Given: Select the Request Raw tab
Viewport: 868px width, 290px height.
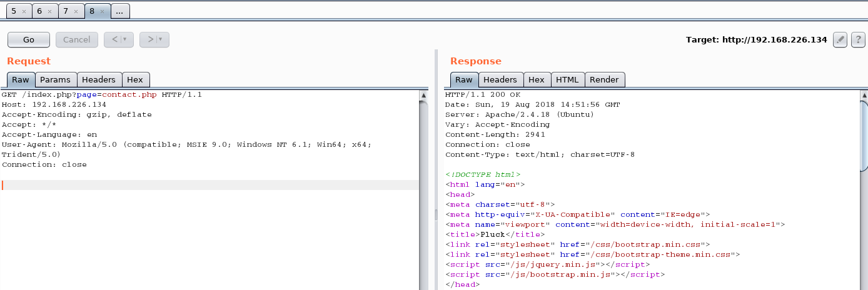Looking at the screenshot, I should tap(21, 79).
